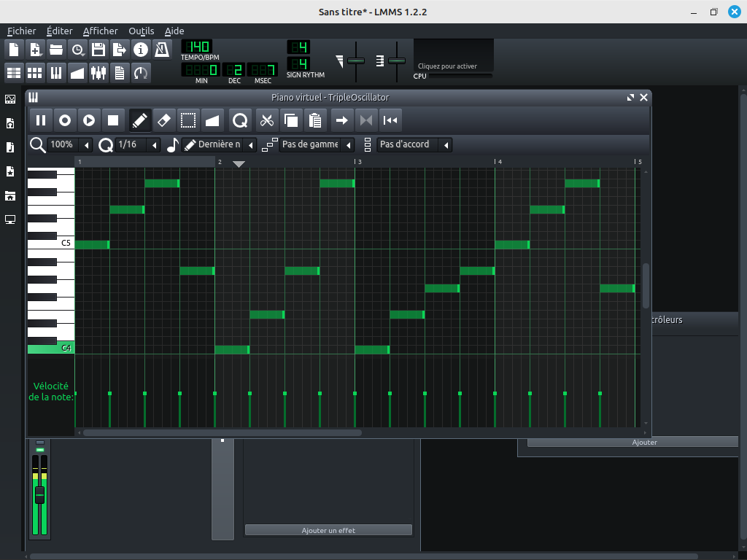Select the selection rectangle mode

tap(188, 120)
